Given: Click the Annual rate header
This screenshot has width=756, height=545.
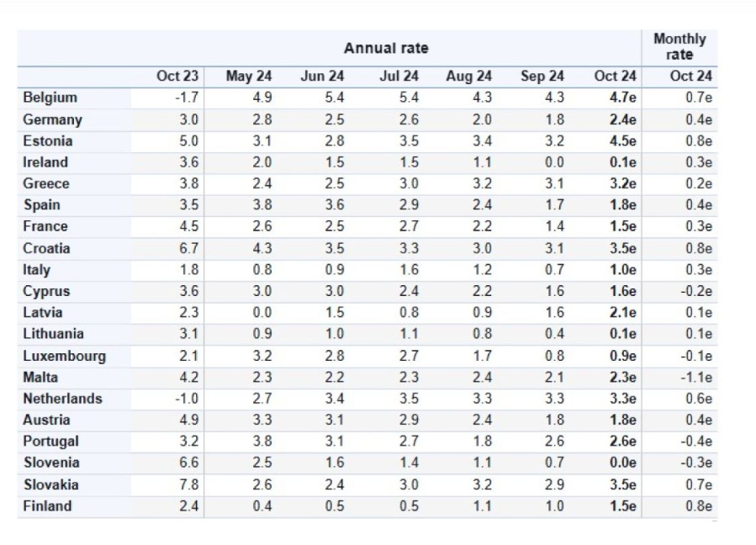Looking at the screenshot, I should click(x=386, y=48).
